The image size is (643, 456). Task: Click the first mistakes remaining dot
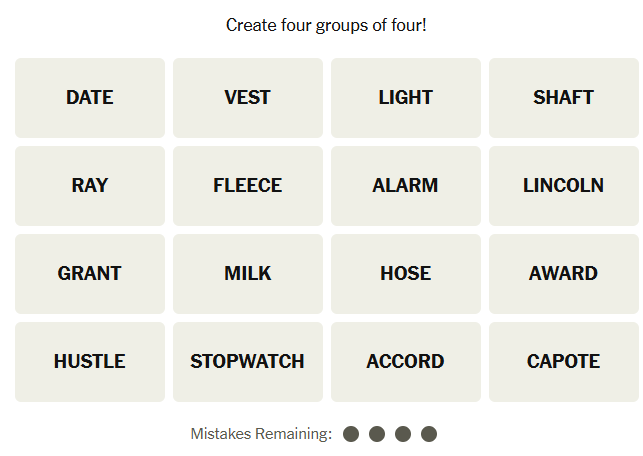tap(351, 434)
